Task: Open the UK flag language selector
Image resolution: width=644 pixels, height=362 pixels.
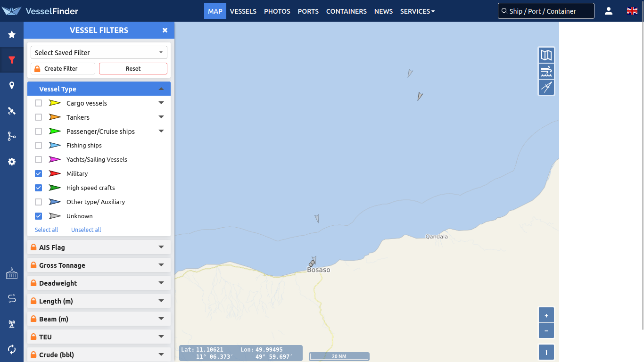Action: tap(632, 11)
